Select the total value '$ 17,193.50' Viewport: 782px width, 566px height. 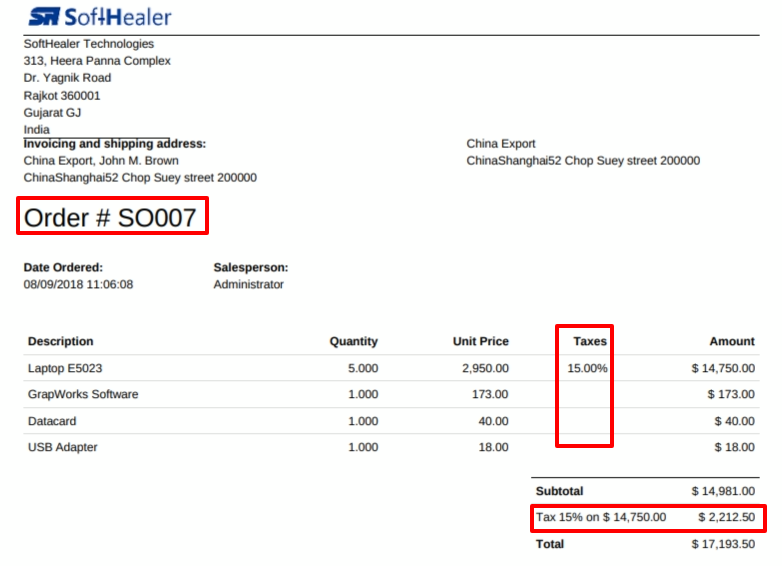[x=723, y=544]
